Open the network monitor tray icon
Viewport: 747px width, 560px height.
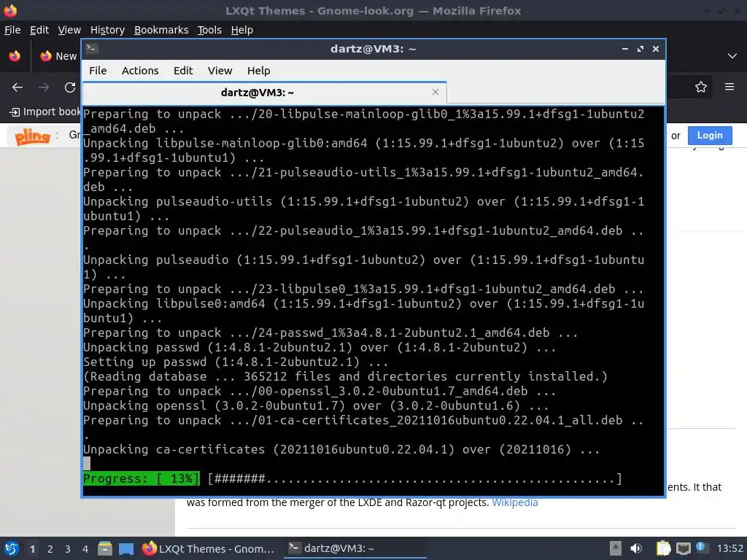click(683, 548)
